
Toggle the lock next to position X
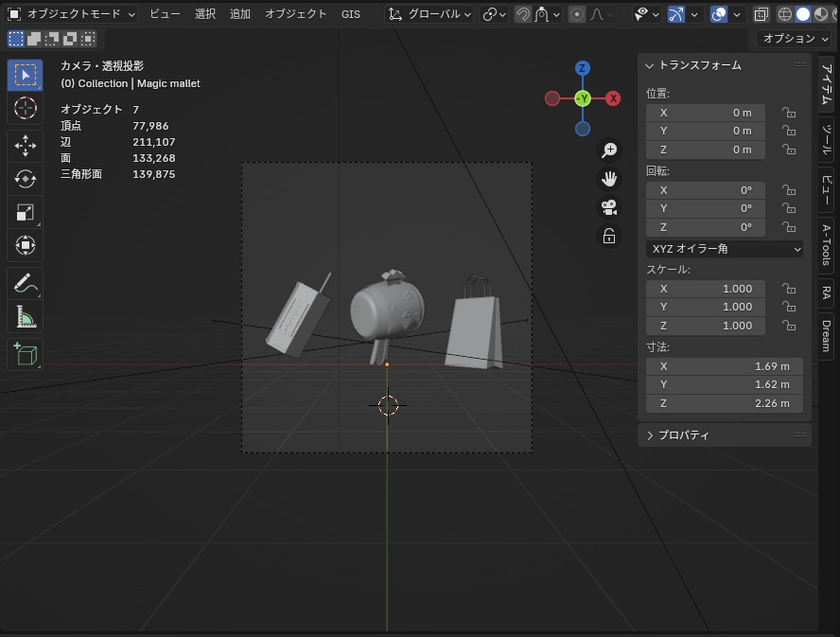[787, 113]
